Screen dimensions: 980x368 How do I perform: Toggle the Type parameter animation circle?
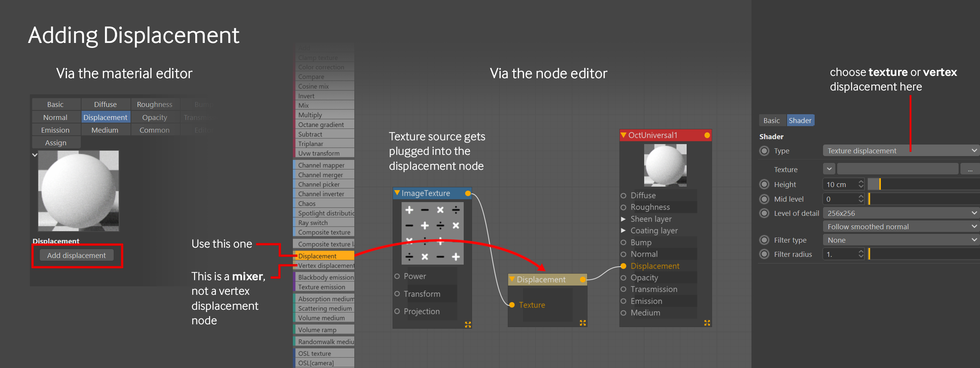coord(764,151)
